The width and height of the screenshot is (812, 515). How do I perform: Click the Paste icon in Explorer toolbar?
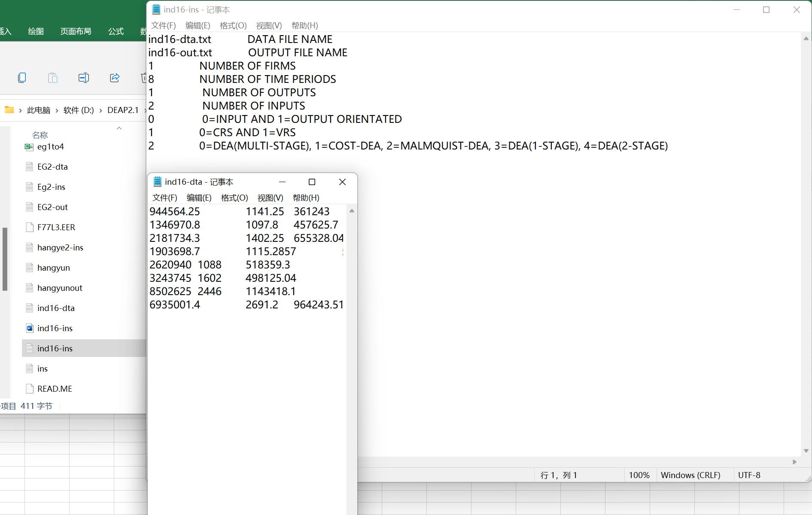coord(53,78)
